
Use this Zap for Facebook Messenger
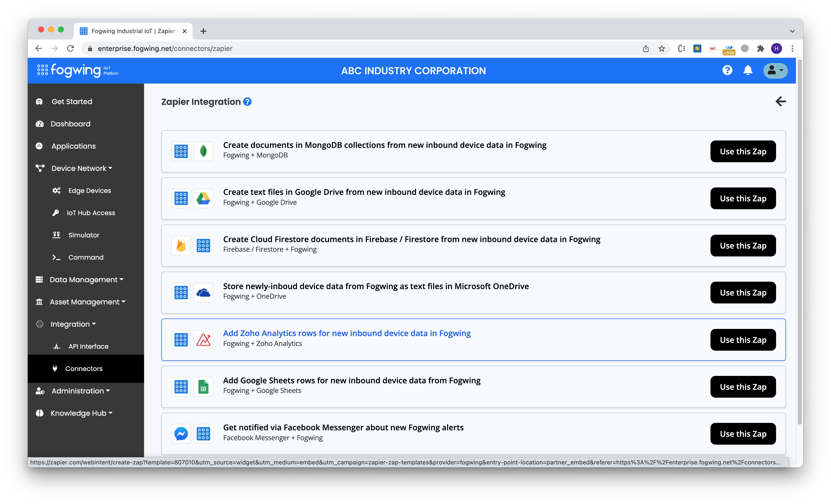pos(743,434)
